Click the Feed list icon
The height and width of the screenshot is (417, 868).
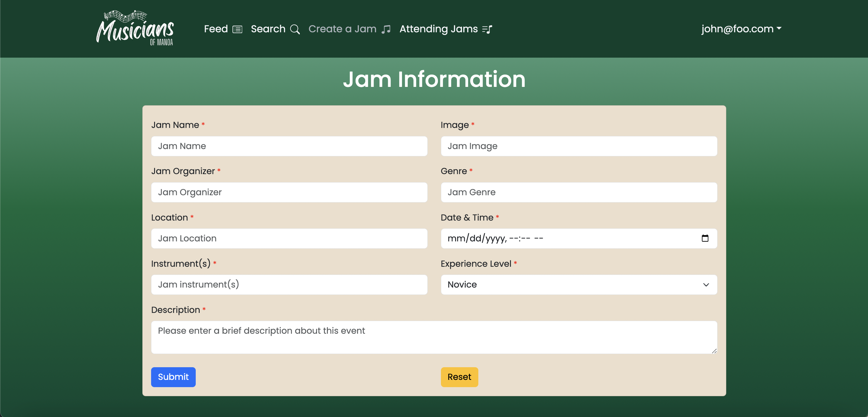pyautogui.click(x=238, y=29)
